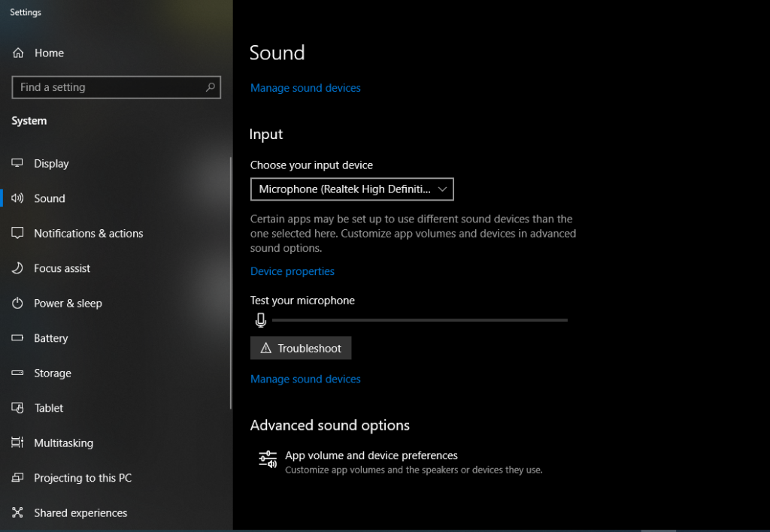Click the Storage drive icon
Image resolution: width=770 pixels, height=532 pixels.
click(x=18, y=373)
